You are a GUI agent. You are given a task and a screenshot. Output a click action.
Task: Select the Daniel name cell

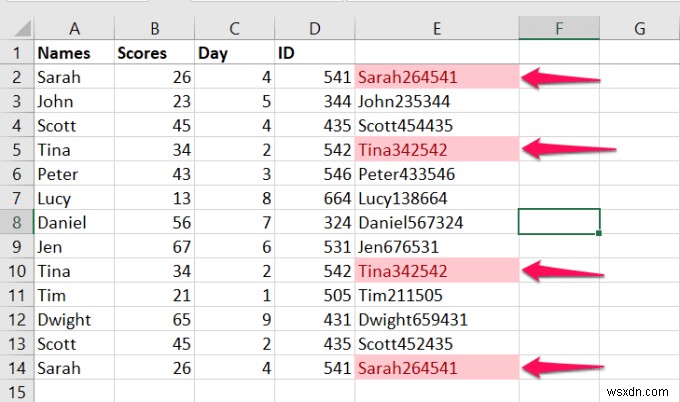pos(72,222)
